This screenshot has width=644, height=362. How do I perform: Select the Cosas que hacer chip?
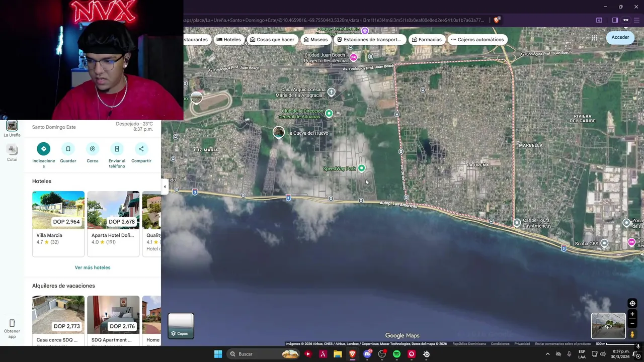coord(272,40)
